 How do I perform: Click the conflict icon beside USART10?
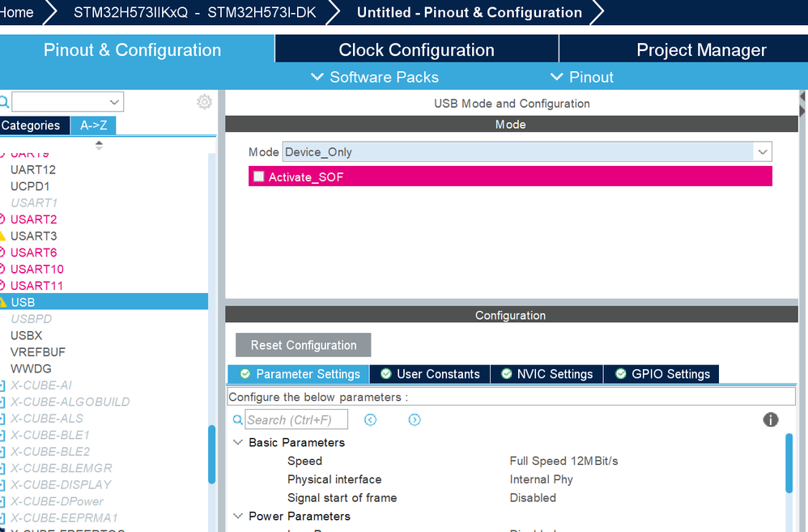click(2, 269)
